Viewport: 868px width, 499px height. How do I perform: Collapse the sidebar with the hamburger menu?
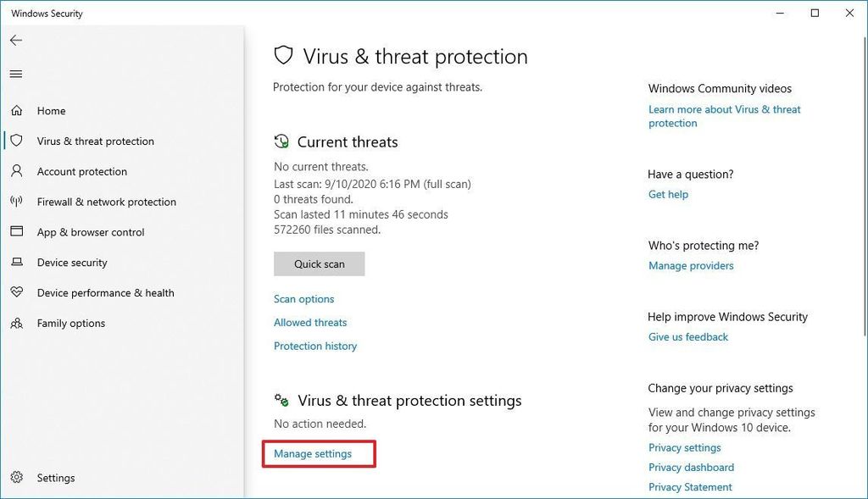[15, 74]
